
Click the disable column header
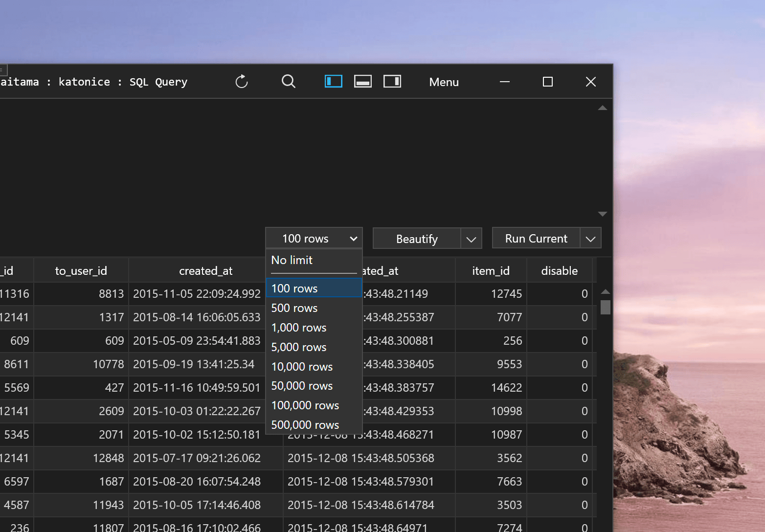560,270
